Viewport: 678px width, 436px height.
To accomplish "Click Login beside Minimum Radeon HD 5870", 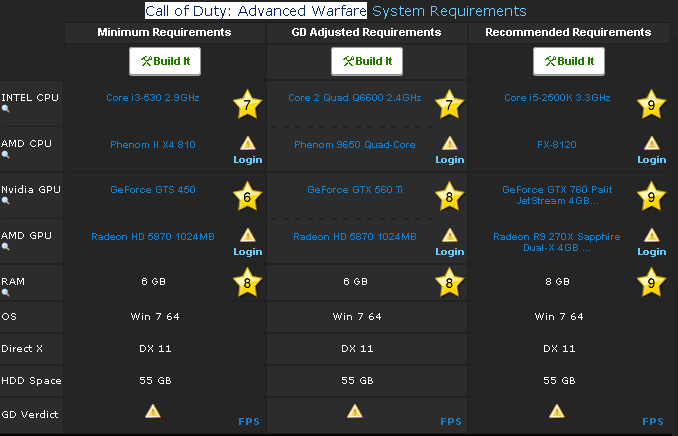I will point(248,252).
